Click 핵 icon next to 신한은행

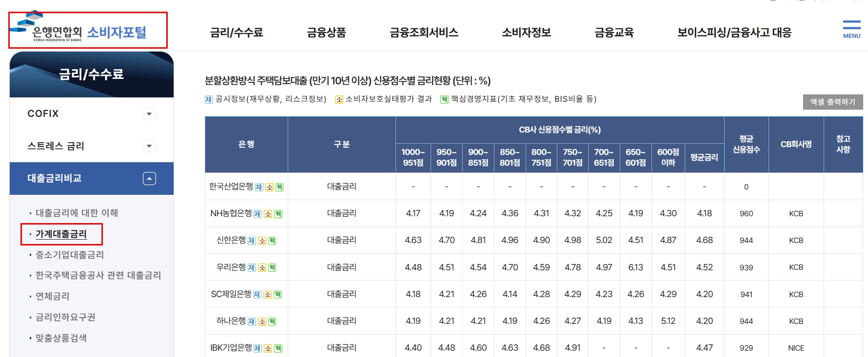pos(272,241)
